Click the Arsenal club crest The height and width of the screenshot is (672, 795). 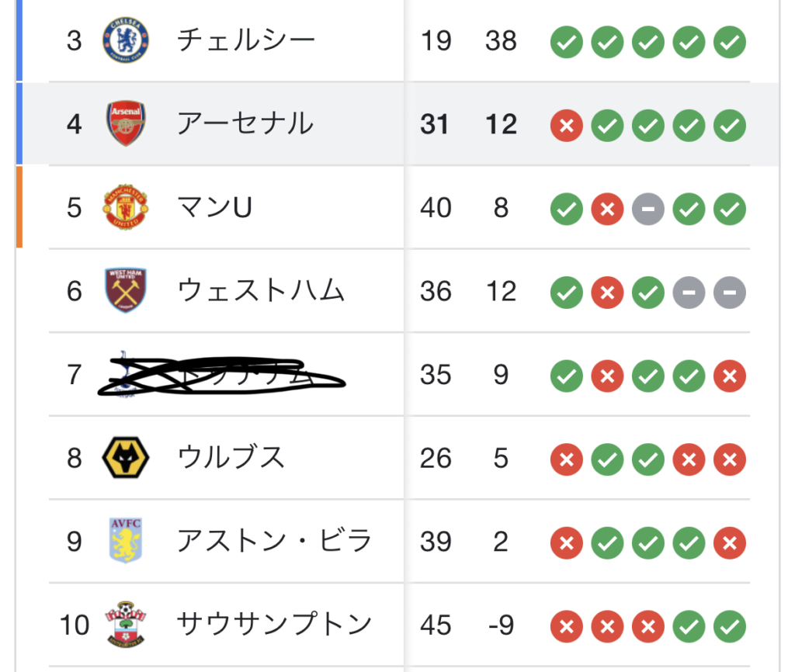pyautogui.click(x=126, y=123)
